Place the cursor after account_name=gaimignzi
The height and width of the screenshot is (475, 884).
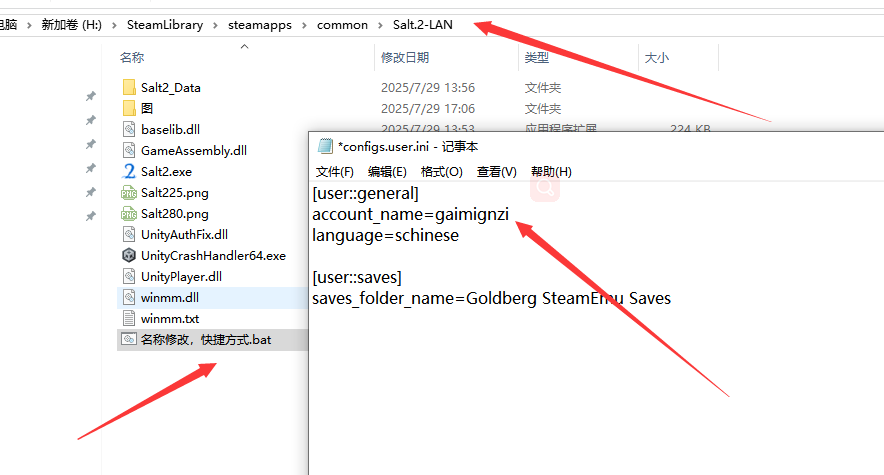pyautogui.click(x=510, y=214)
